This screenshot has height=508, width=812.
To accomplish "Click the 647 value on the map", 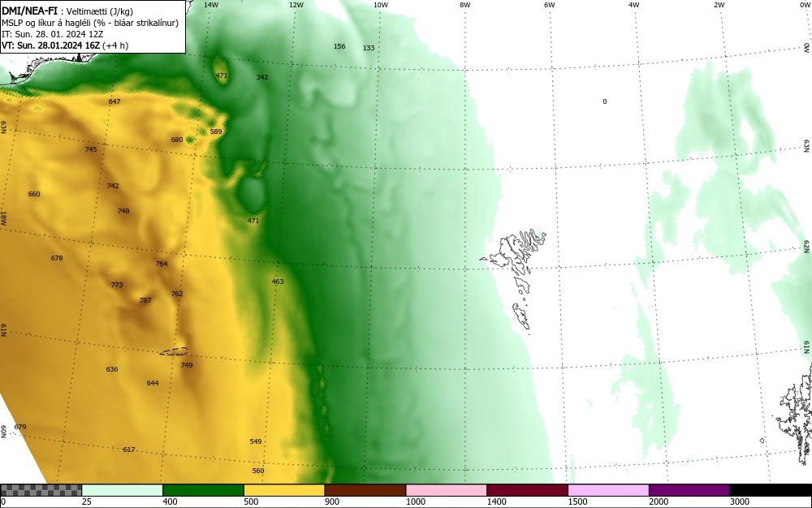I will pos(114,101).
